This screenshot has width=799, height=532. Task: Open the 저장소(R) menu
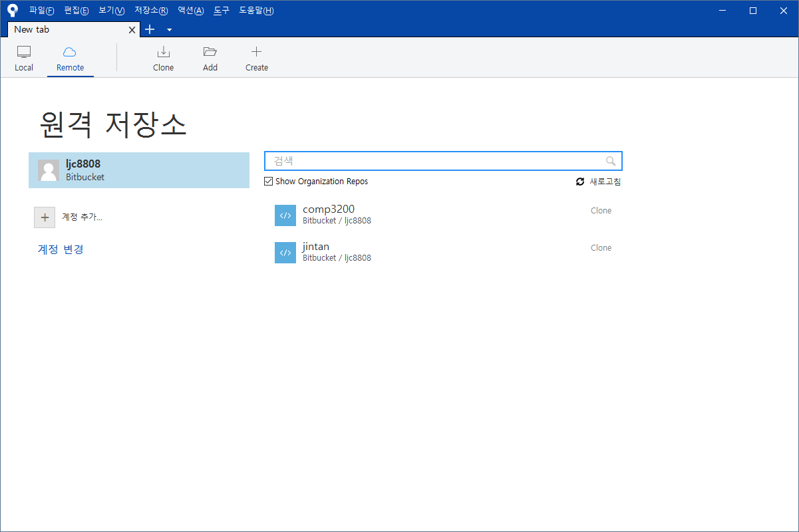[151, 11]
